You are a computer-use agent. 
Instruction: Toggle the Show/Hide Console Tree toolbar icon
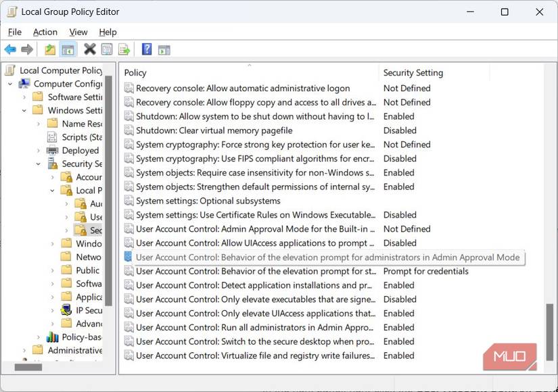(68, 49)
